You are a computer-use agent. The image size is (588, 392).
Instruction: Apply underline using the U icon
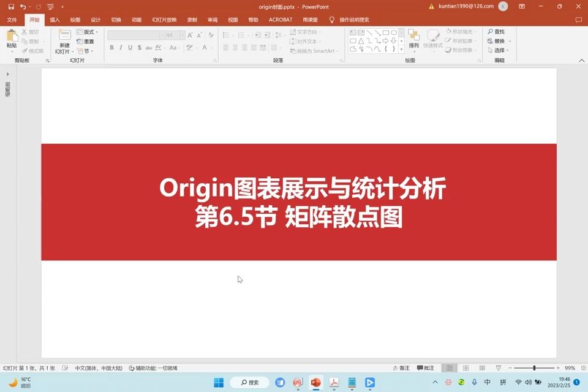pos(129,47)
